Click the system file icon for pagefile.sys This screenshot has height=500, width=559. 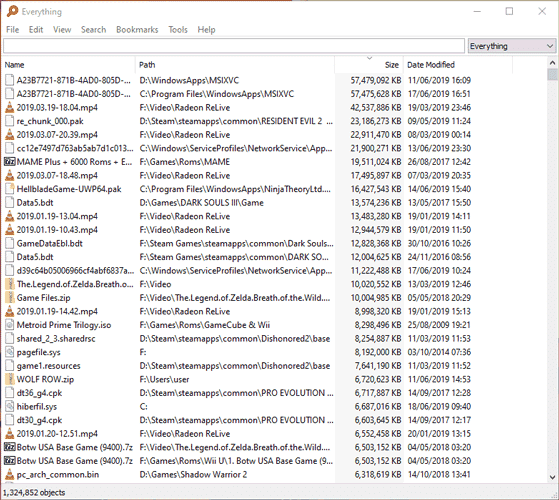pyautogui.click(x=10, y=352)
